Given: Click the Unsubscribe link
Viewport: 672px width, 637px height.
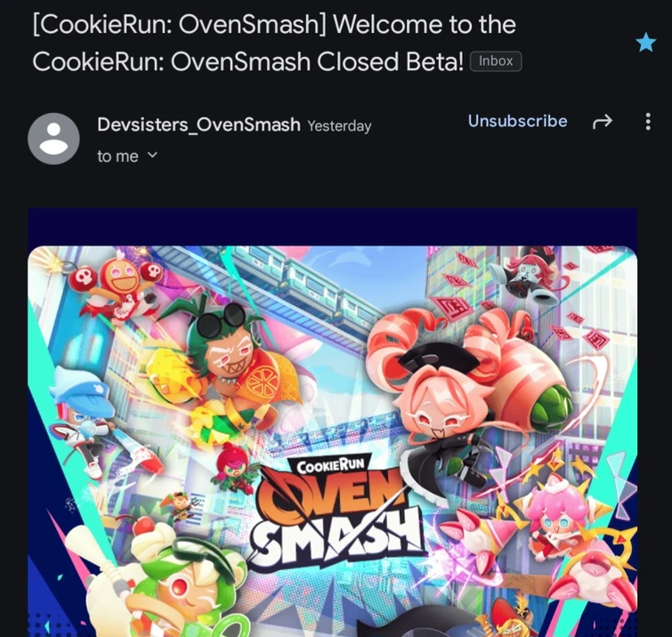Looking at the screenshot, I should coord(517,121).
